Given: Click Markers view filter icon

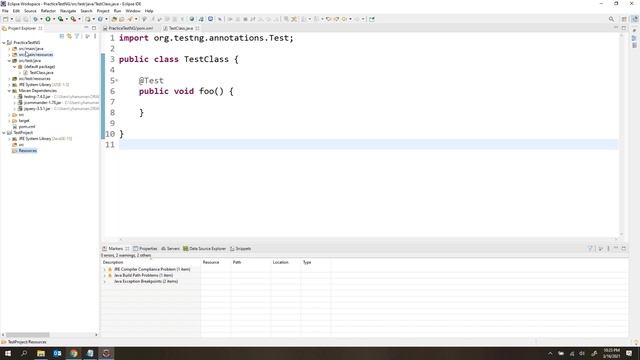Looking at the screenshot, I should click(x=590, y=248).
